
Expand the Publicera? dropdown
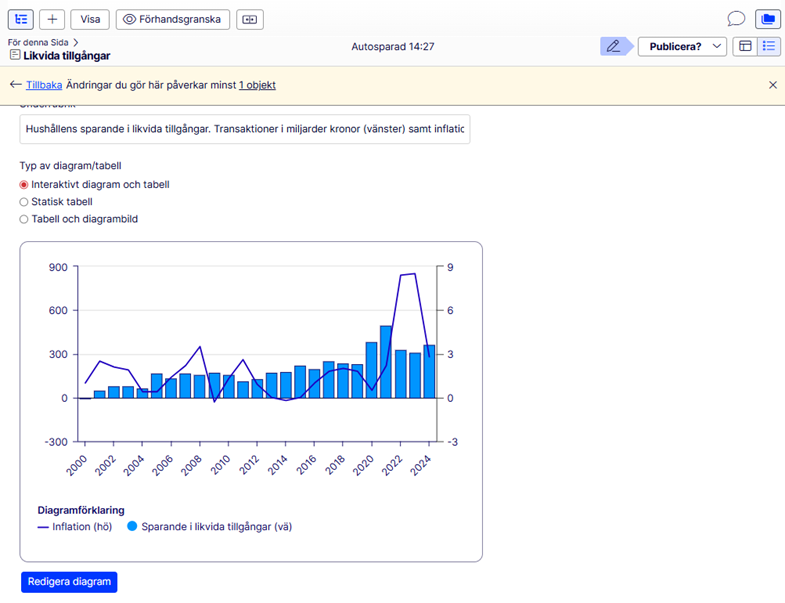tap(682, 46)
